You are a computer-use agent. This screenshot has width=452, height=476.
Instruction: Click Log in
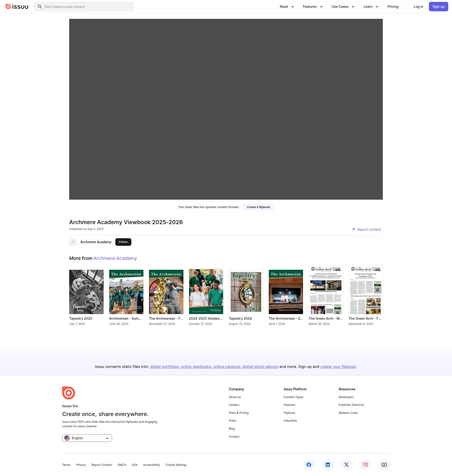point(418,7)
